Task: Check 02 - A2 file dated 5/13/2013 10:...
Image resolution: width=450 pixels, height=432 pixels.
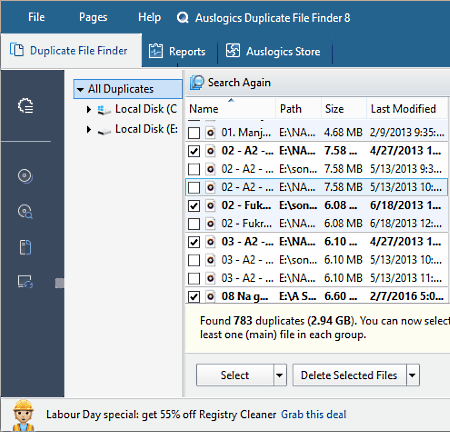Action: 194,187
